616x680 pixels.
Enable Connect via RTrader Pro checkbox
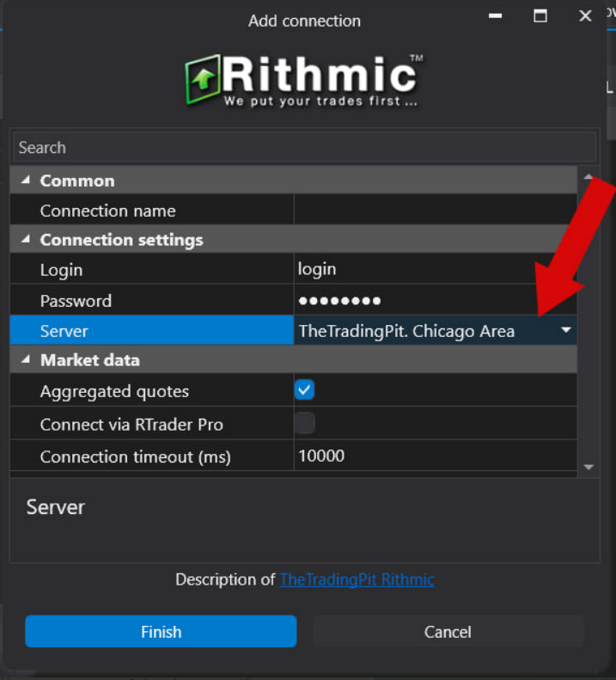pos(304,423)
